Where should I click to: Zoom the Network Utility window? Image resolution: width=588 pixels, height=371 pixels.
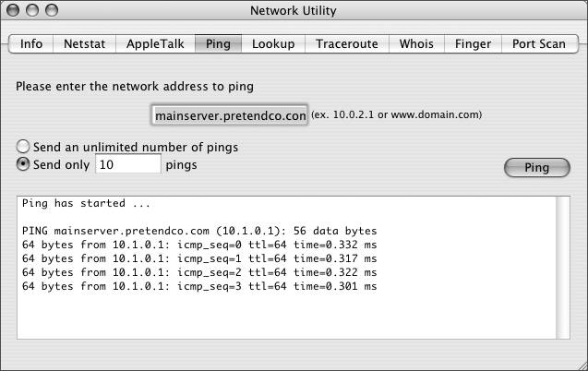(52, 10)
